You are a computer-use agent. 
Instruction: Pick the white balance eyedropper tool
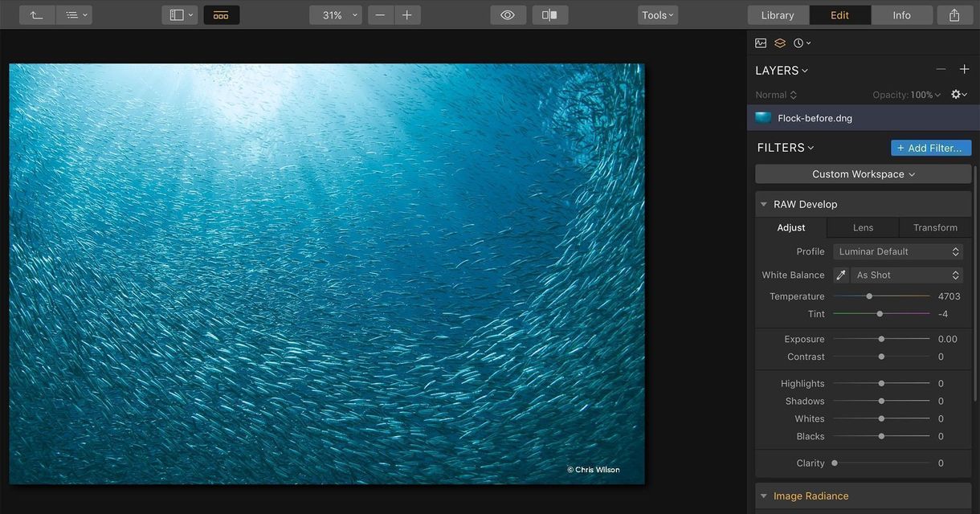(x=841, y=275)
